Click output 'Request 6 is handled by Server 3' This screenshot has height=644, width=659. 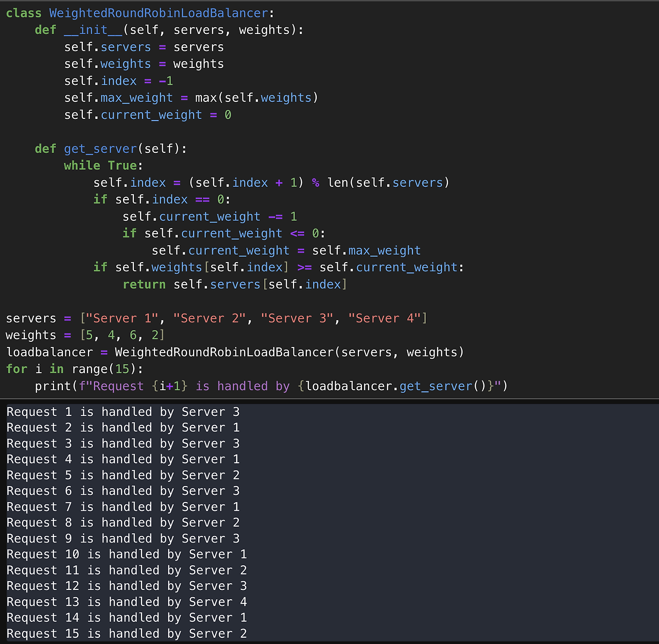tap(123, 491)
